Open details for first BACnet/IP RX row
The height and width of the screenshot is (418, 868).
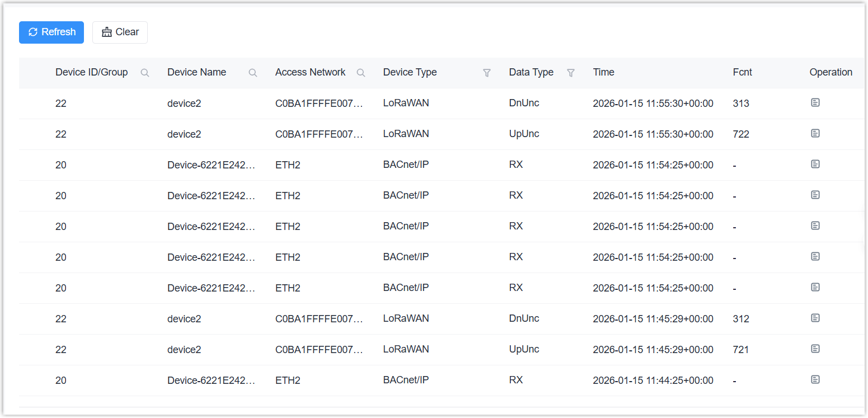tap(815, 165)
